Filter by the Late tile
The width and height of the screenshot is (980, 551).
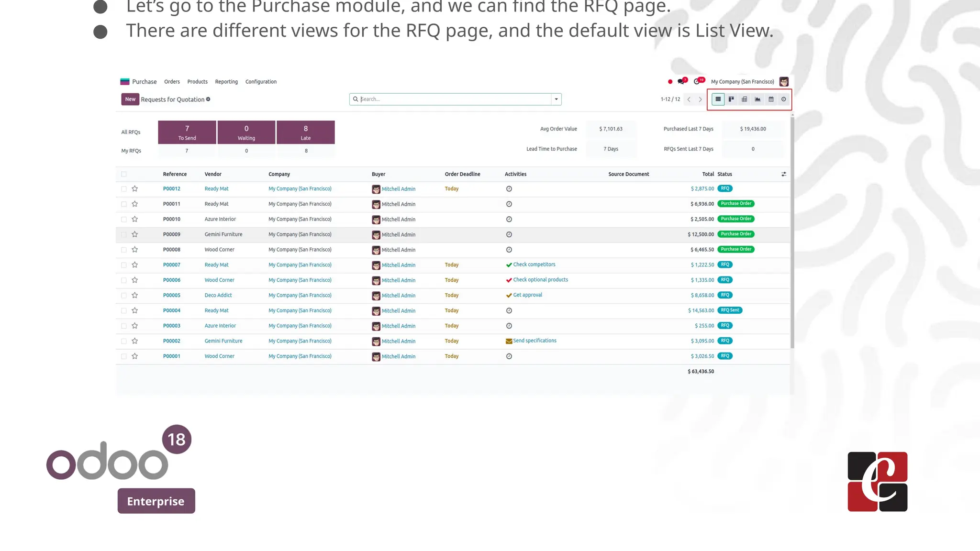point(306,132)
